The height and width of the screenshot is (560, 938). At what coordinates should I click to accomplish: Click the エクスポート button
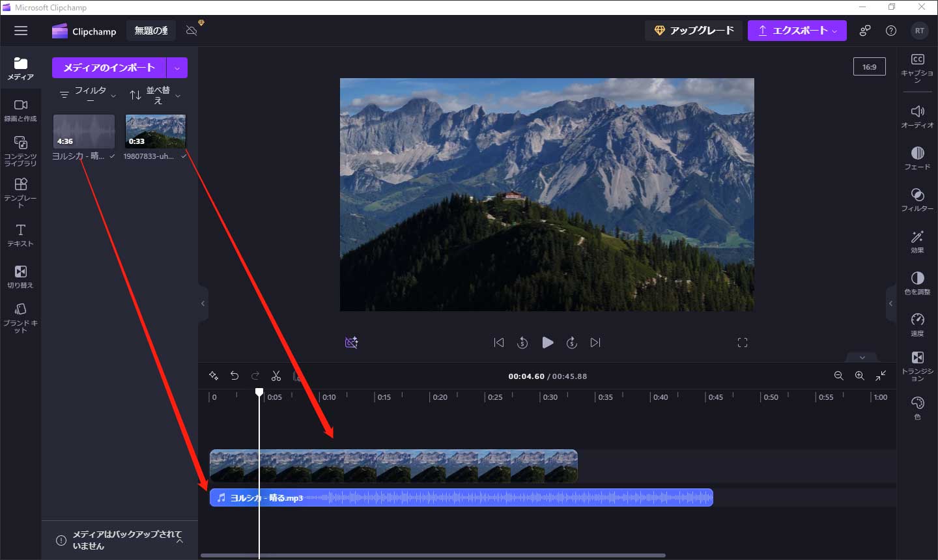(x=797, y=31)
